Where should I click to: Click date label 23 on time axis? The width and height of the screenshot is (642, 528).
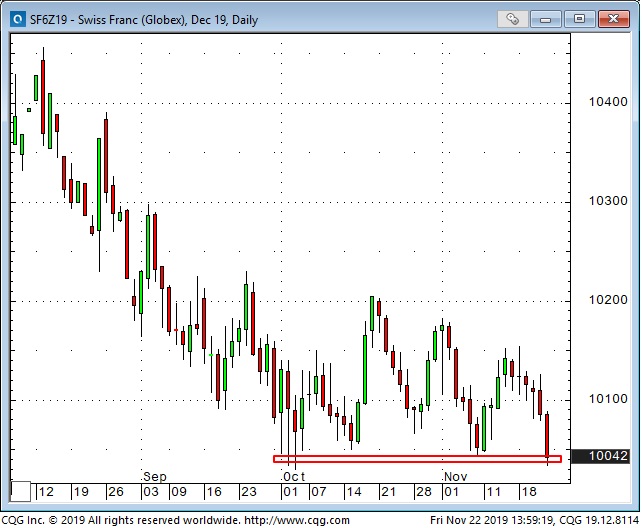pos(249,492)
